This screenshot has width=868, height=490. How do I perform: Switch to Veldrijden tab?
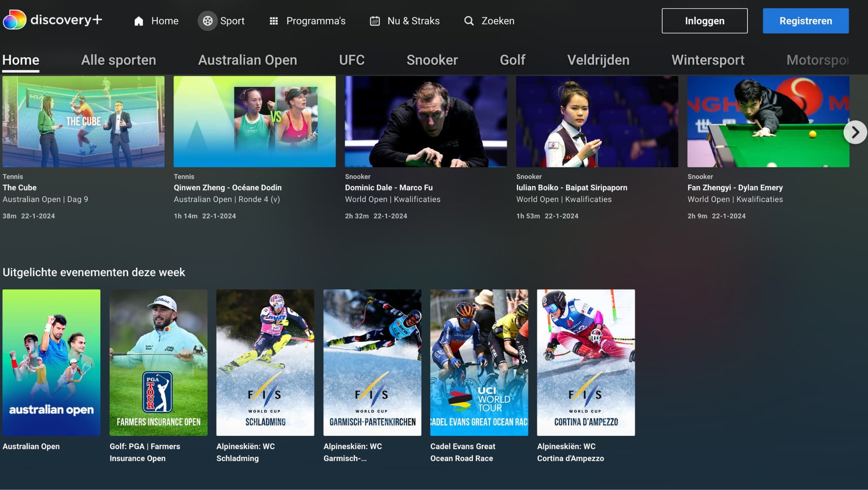click(x=598, y=60)
